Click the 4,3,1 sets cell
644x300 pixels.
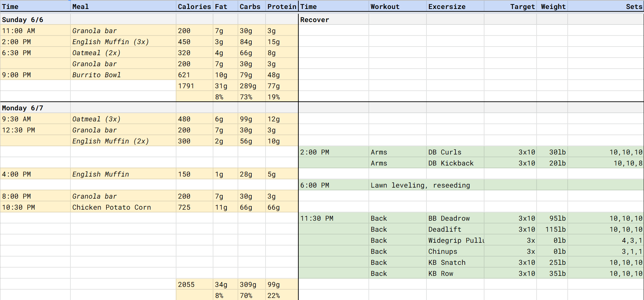606,240
